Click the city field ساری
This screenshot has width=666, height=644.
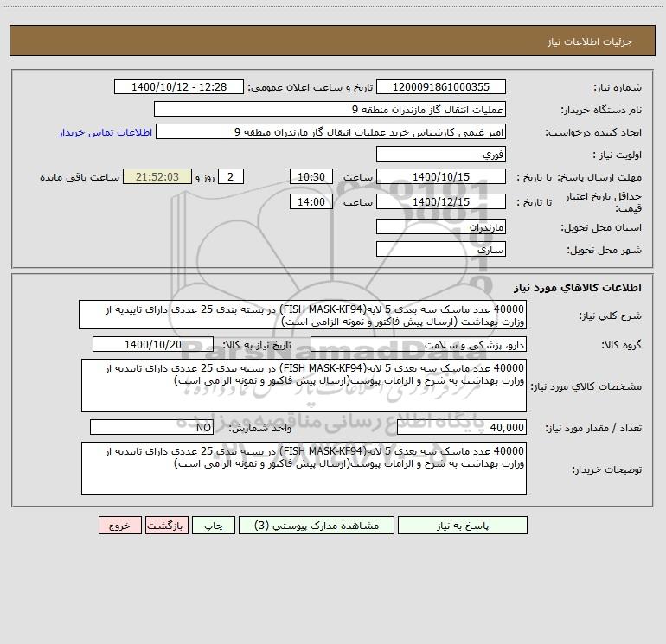pyautogui.click(x=441, y=249)
